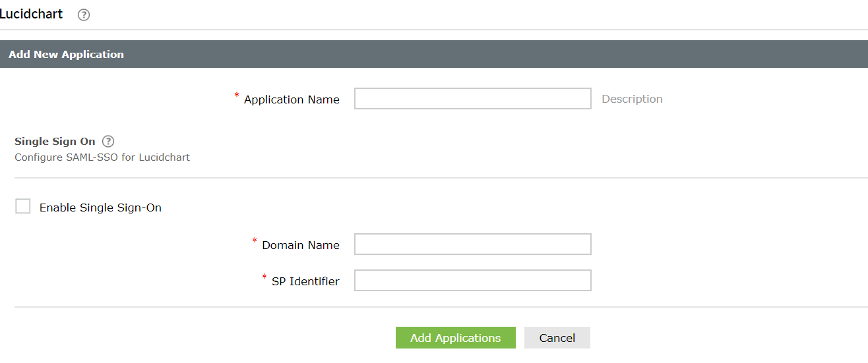
Task: Click the Application Name label
Action: pos(292,99)
